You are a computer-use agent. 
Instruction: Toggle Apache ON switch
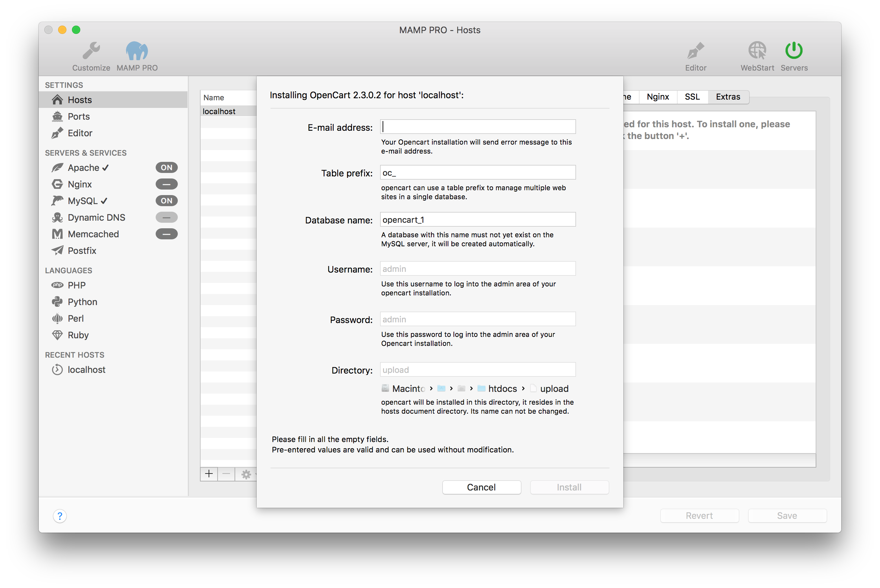coord(166,168)
